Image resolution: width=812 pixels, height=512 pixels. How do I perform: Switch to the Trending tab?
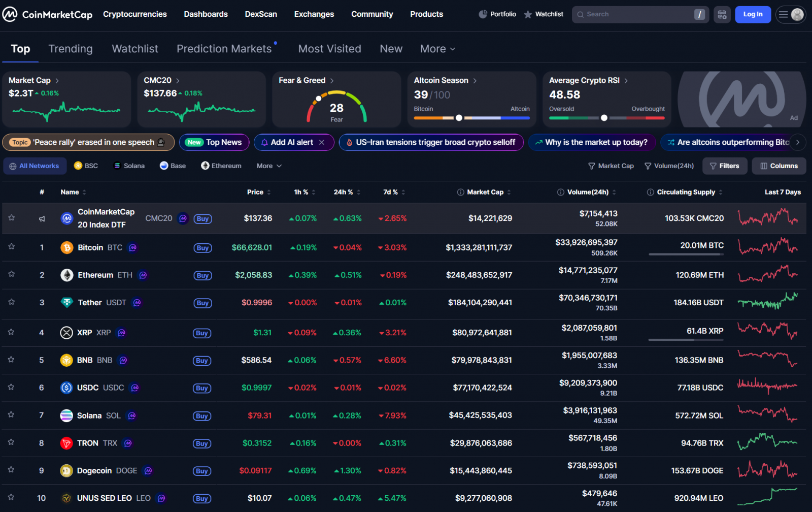click(x=71, y=49)
